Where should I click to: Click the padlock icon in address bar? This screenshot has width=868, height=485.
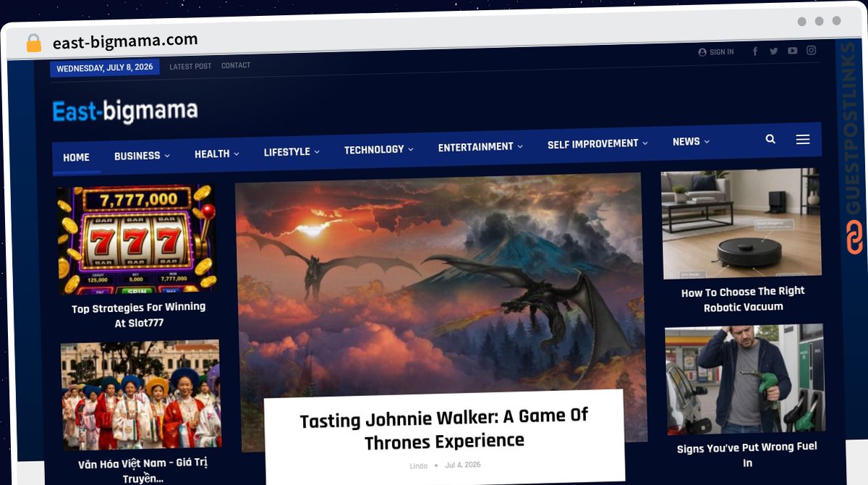pyautogui.click(x=33, y=43)
